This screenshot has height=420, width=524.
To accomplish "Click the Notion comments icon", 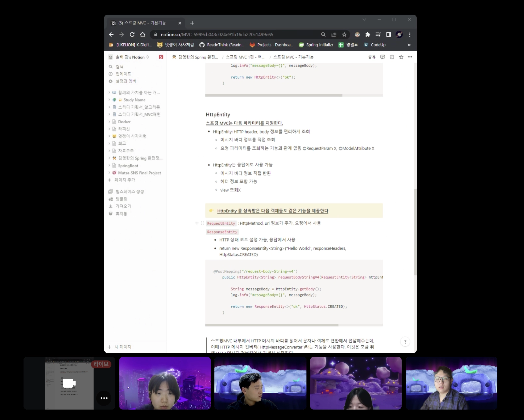I will (383, 57).
